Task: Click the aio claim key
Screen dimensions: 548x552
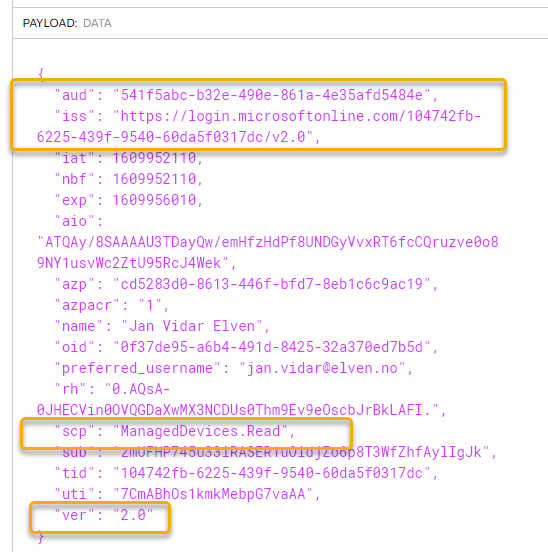Action: pos(74,221)
